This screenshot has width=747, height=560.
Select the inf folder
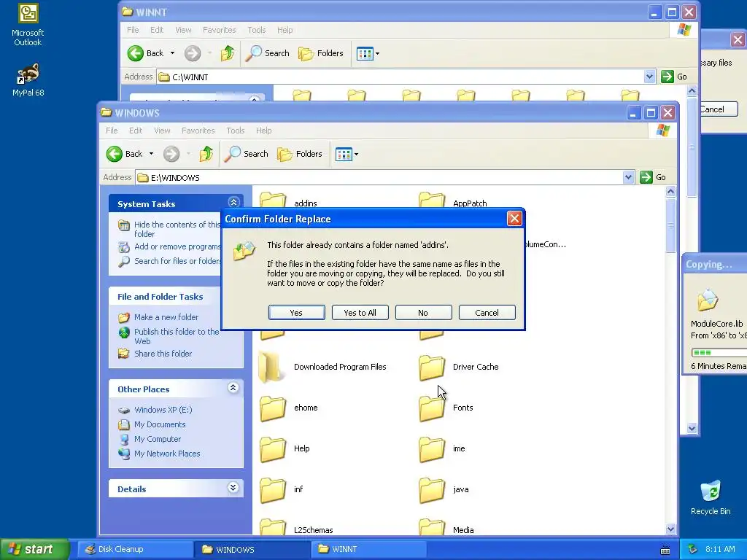(273, 490)
